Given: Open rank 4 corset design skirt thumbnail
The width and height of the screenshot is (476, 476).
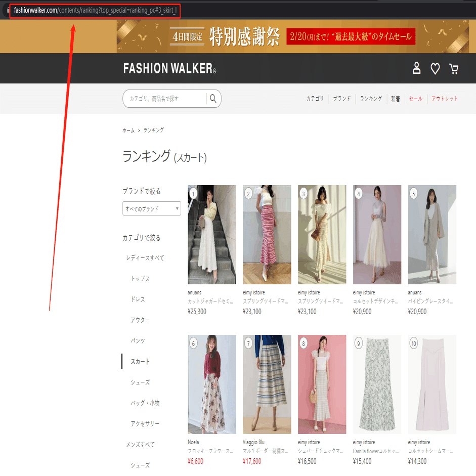Looking at the screenshot, I should point(377,235).
